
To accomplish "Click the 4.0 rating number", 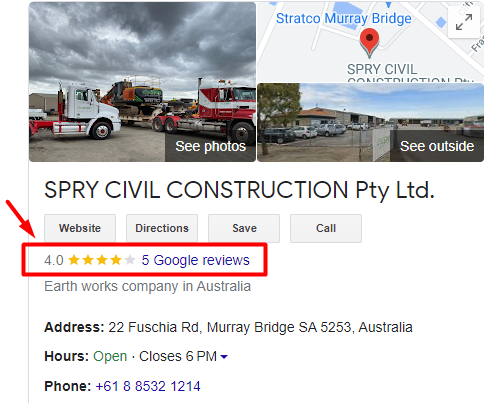I will [x=54, y=260].
